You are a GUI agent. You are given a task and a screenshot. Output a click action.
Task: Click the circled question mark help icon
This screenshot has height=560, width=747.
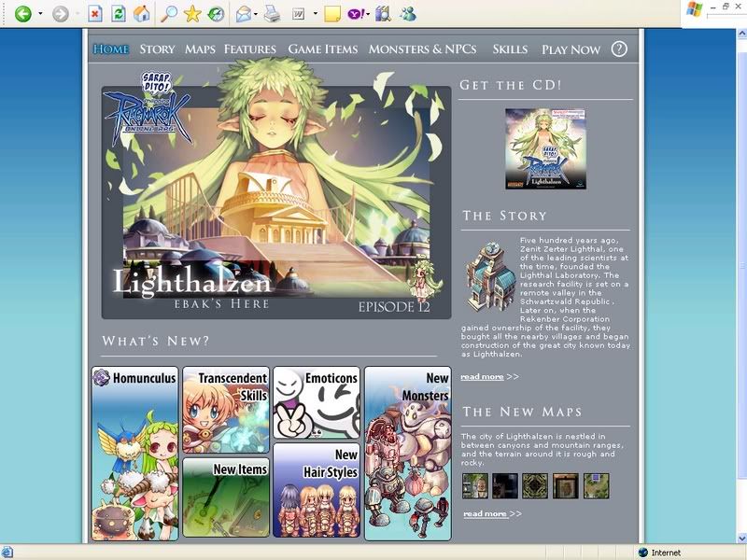click(619, 49)
